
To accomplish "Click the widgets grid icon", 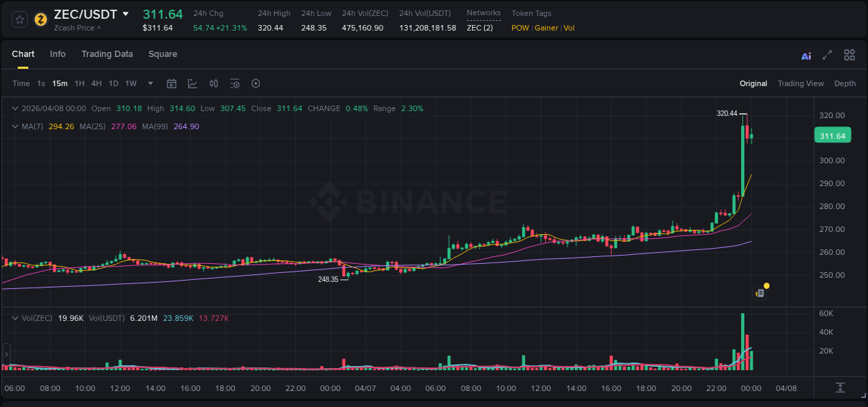I will pos(849,55).
